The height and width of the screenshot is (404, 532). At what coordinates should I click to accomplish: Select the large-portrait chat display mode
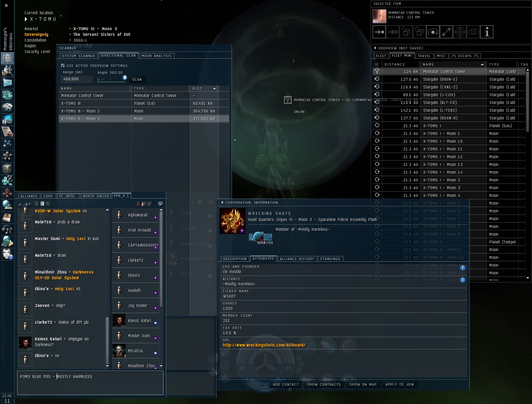[x=48, y=204]
